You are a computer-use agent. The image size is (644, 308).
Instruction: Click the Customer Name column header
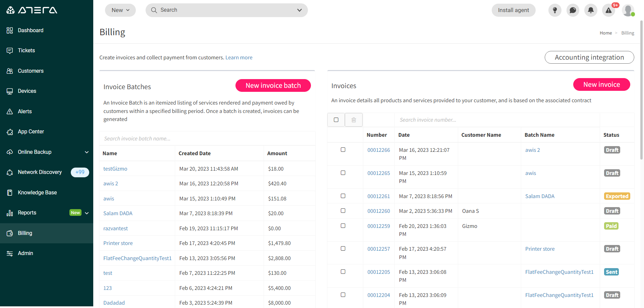481,135
